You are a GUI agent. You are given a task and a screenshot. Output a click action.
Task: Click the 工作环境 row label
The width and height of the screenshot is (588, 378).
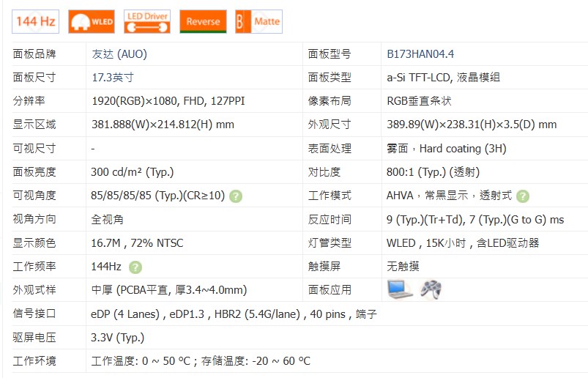34,360
